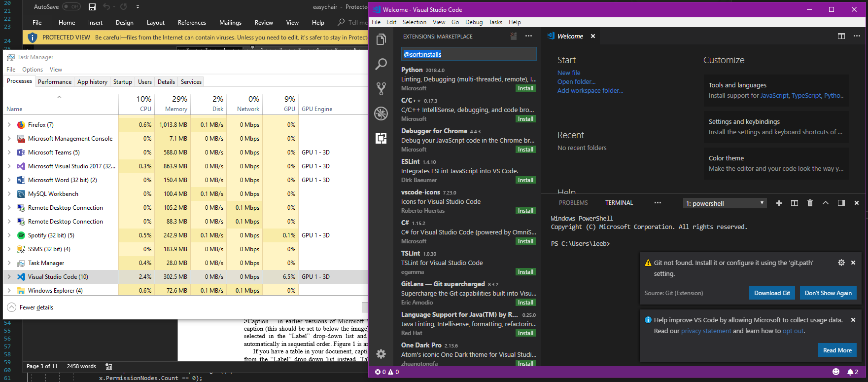Open the powershell terminal selector dropdown

725,203
